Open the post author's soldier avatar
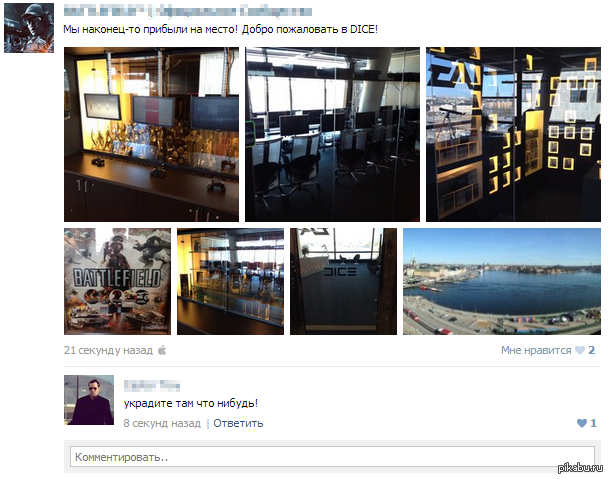Image resolution: width=608 pixels, height=479 pixels. point(29,28)
